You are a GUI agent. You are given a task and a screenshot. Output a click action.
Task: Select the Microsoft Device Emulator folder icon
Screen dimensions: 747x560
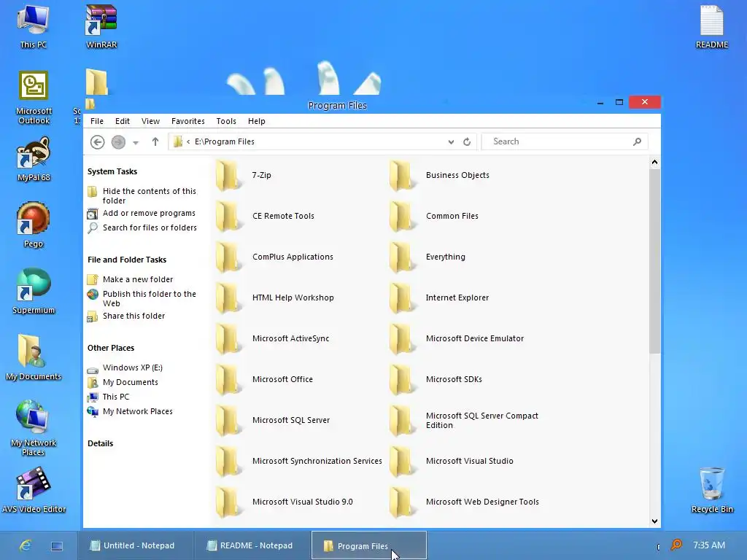[x=402, y=339]
